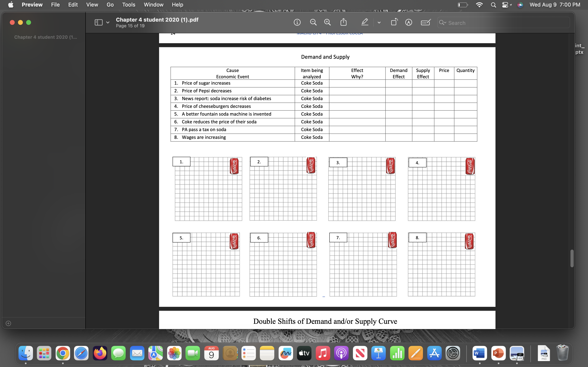588x367 pixels.
Task: Toggle the sidebar visibility
Action: (98, 22)
